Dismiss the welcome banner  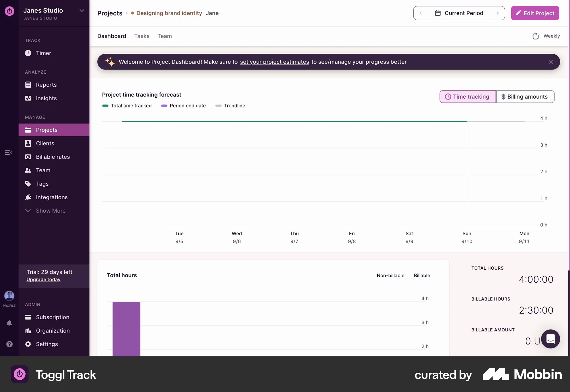(x=551, y=62)
